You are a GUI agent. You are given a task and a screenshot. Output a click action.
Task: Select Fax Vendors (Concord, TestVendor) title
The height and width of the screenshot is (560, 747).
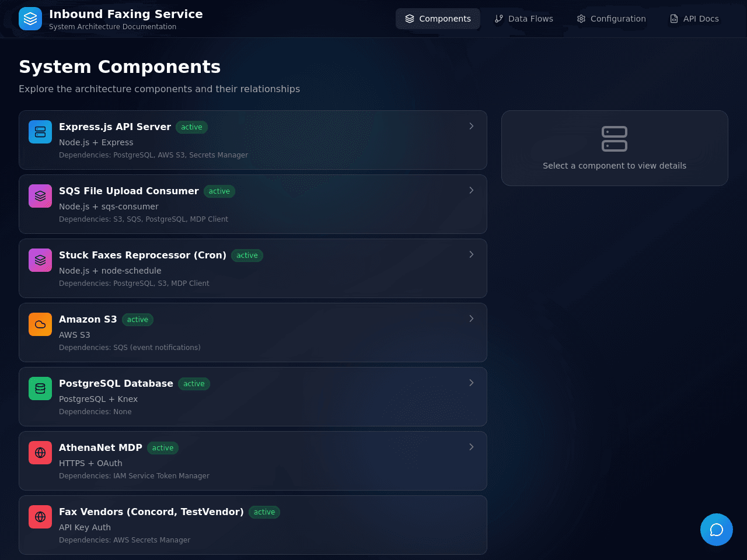pos(151,512)
